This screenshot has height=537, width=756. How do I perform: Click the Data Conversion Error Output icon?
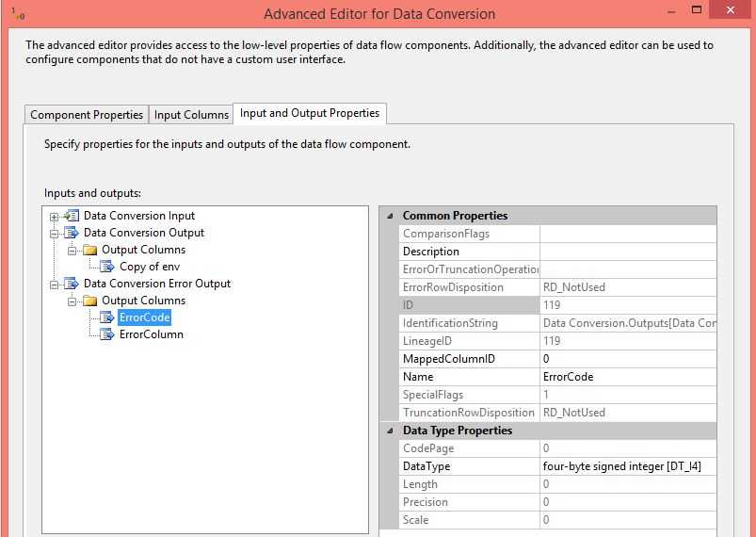(x=72, y=284)
